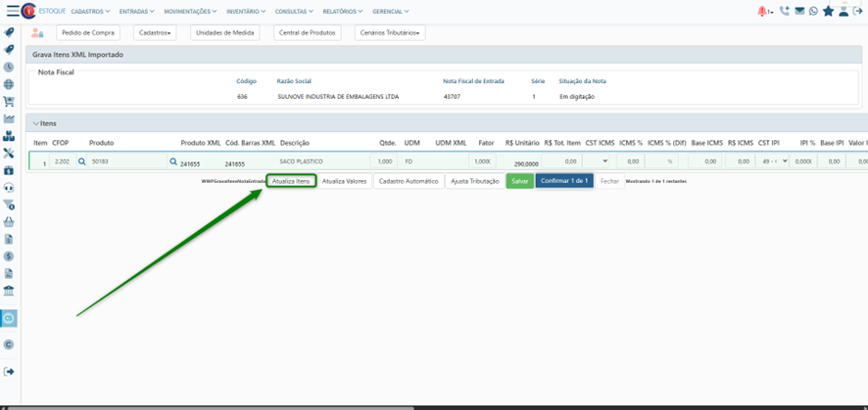This screenshot has width=868, height=410.
Task: Click the logout arrow icon in the sidebar
Action: click(x=9, y=372)
